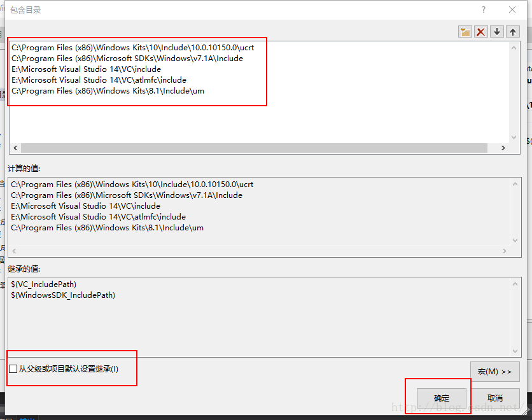The width and height of the screenshot is (532, 420).
Task: Click ucrt path in 计算的值 list
Action: coord(132,184)
